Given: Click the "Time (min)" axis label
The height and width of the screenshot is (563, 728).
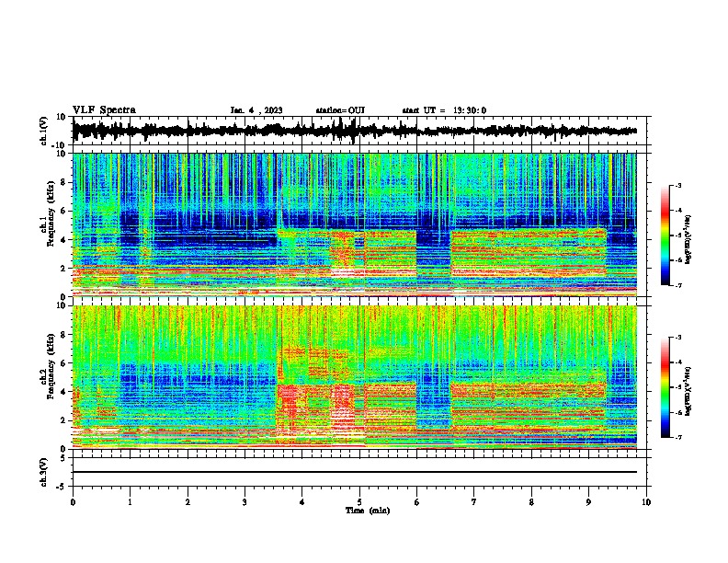Looking at the screenshot, I should [x=368, y=511].
